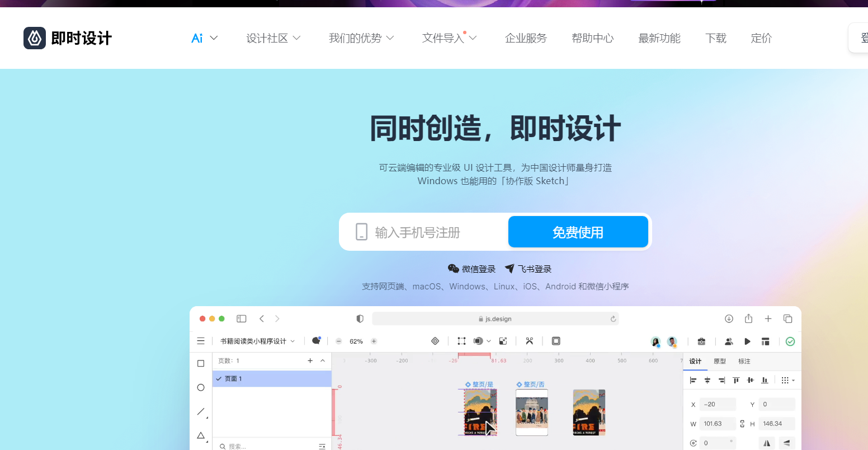This screenshot has width=868, height=450.
Task: Click the component diamond icon in toolbar
Action: (435, 341)
